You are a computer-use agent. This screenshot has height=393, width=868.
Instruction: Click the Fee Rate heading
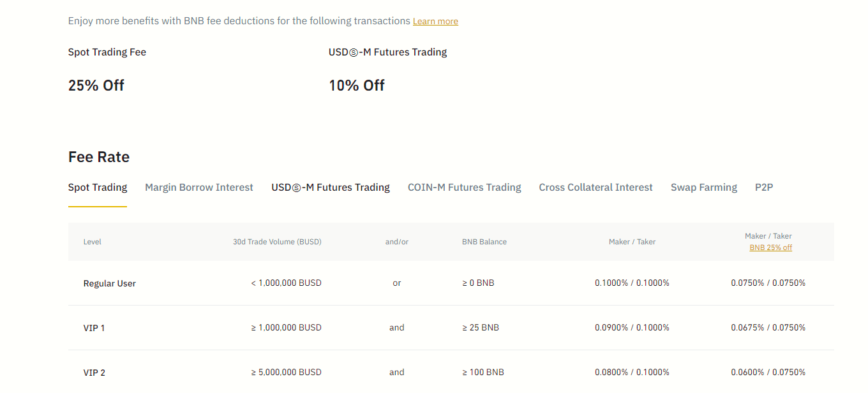pos(99,156)
